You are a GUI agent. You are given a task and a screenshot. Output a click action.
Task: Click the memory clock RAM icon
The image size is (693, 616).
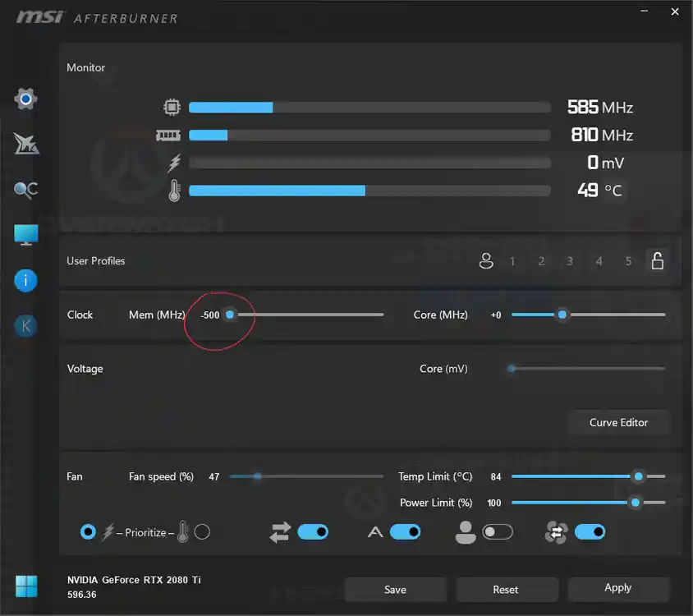click(168, 135)
